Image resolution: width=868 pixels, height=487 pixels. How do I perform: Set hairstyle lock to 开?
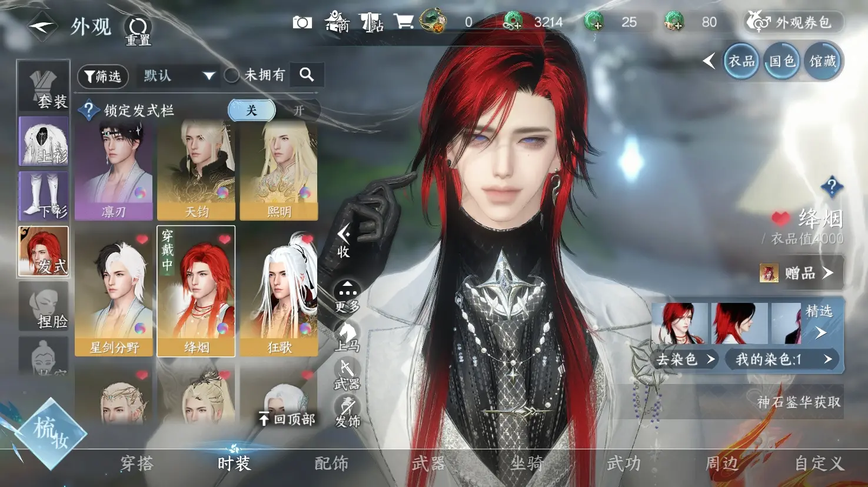click(x=298, y=111)
